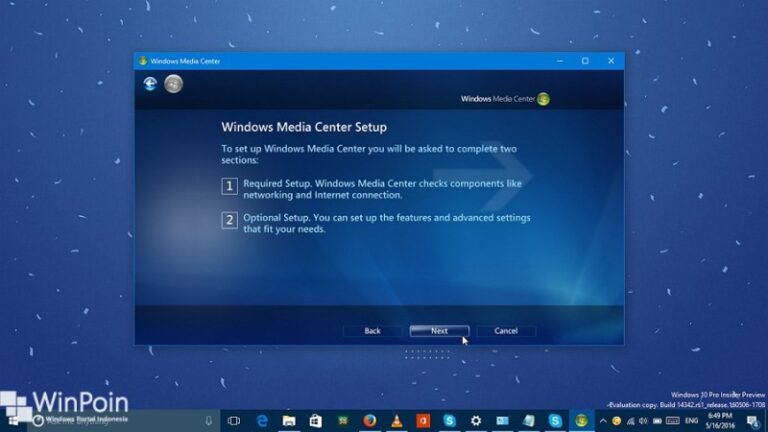Screen dimensions: 768x432
Task: Maximize the Windows Media Center window
Action: [x=585, y=61]
